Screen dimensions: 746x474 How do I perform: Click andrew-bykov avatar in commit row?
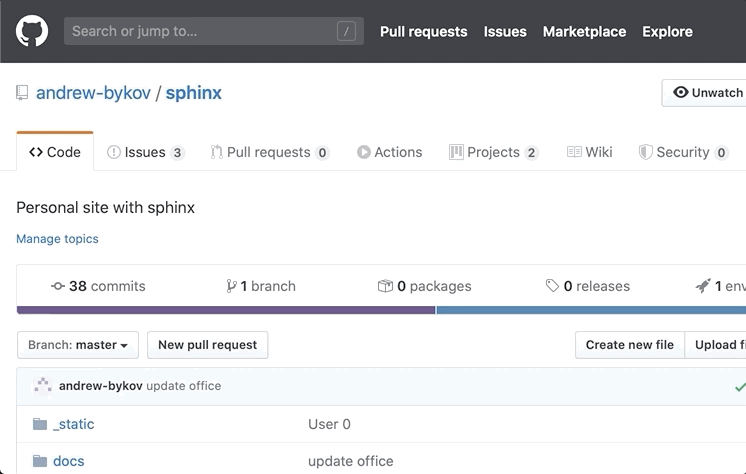click(x=42, y=386)
